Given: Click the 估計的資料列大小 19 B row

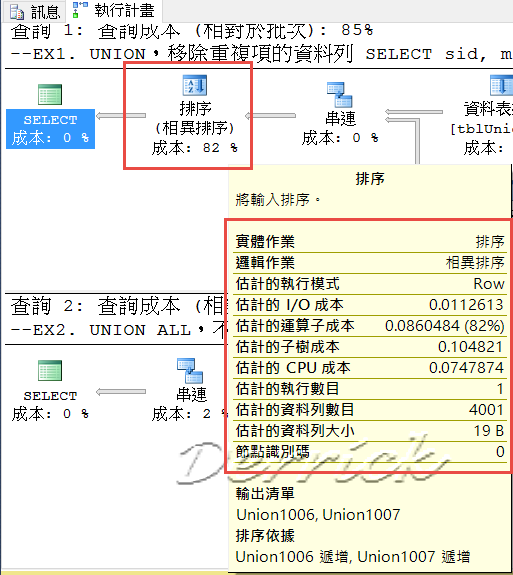Looking at the screenshot, I should click(x=370, y=431).
